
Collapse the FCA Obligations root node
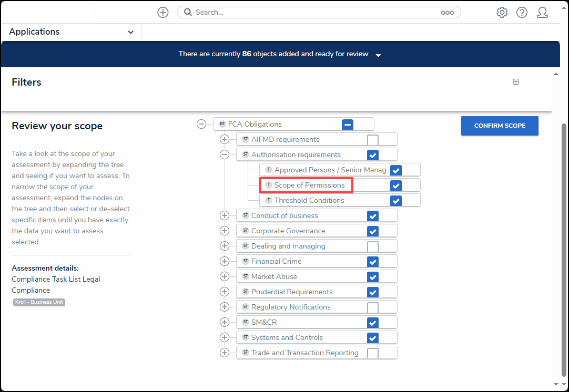201,125
